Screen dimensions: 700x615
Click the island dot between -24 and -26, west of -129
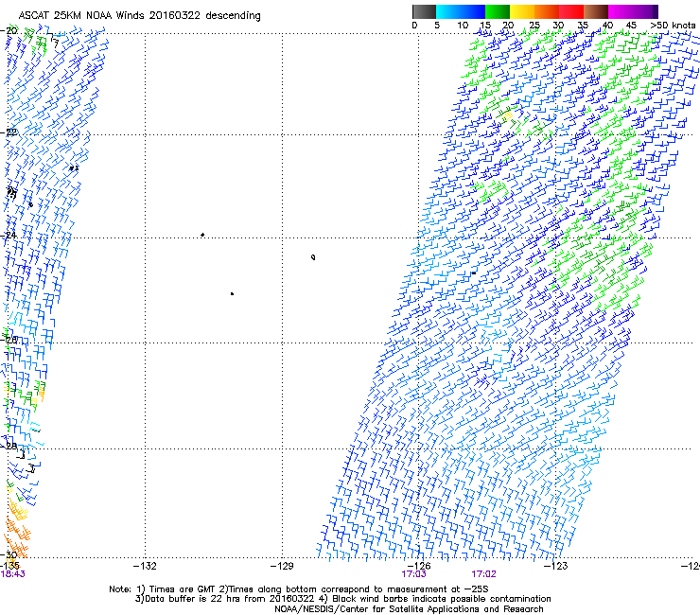click(x=232, y=294)
